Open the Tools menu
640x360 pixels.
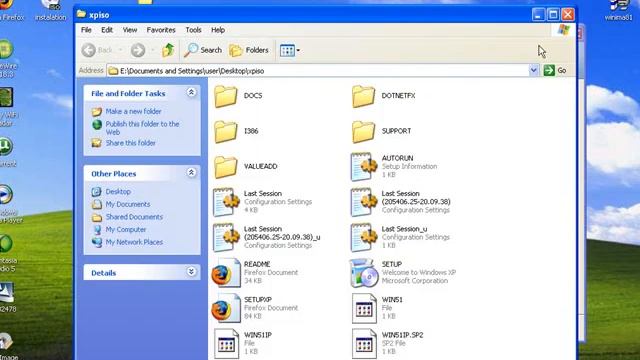pyautogui.click(x=193, y=30)
